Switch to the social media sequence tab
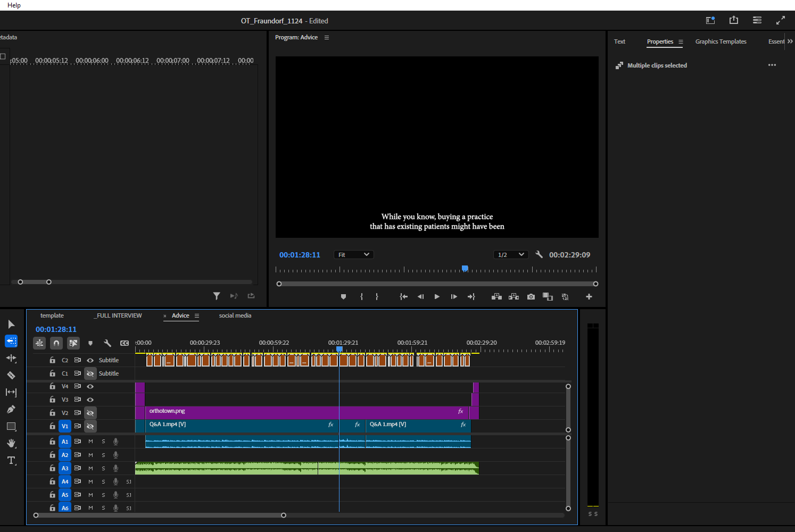The width and height of the screenshot is (795, 532). (x=235, y=315)
